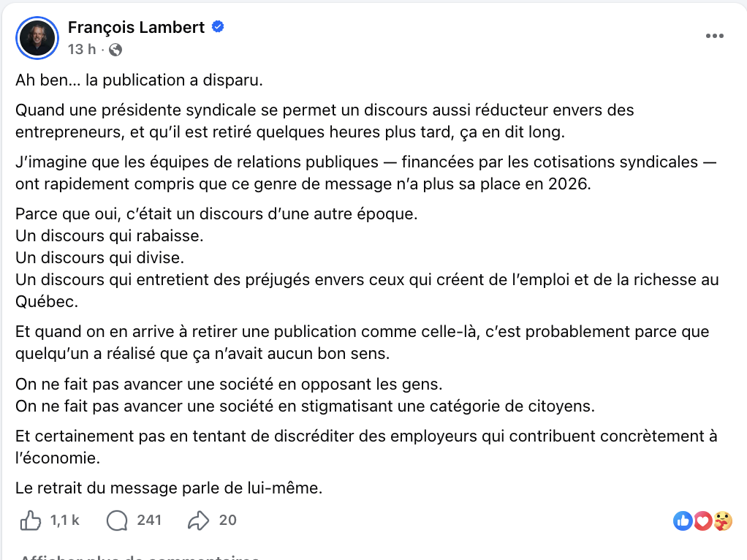
Task: Click the blue verified badge
Action: coord(217,28)
